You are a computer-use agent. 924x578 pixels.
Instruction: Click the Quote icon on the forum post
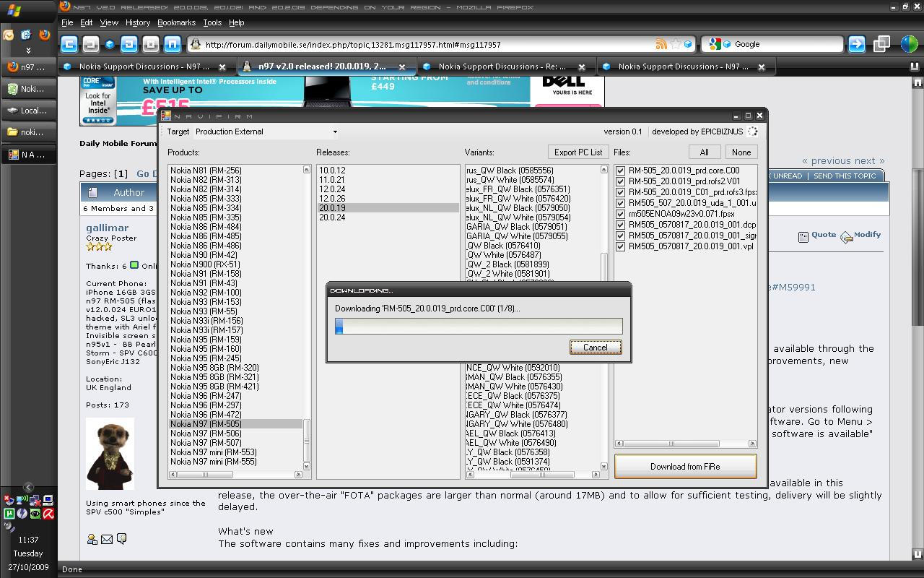pos(817,236)
